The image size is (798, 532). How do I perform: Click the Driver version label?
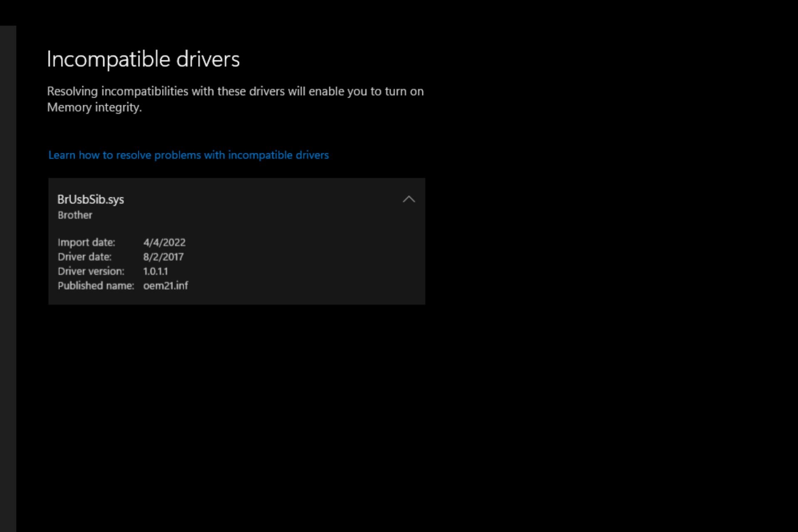(91, 271)
